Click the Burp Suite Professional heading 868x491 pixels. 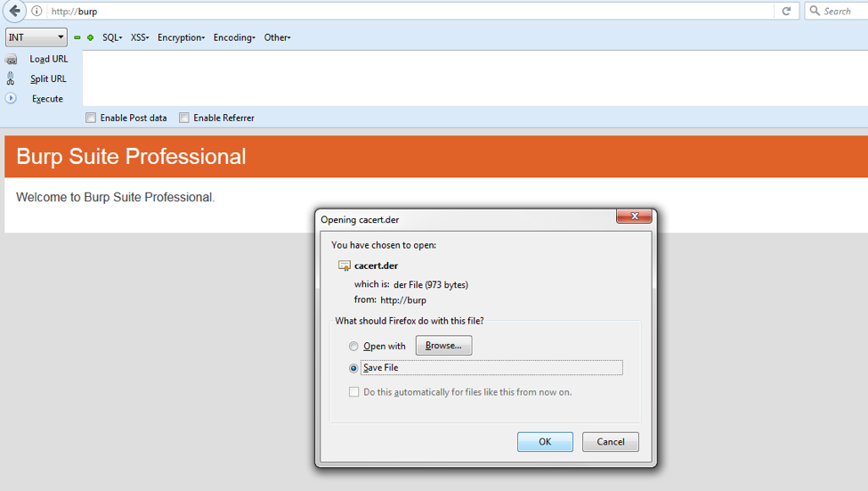click(131, 156)
